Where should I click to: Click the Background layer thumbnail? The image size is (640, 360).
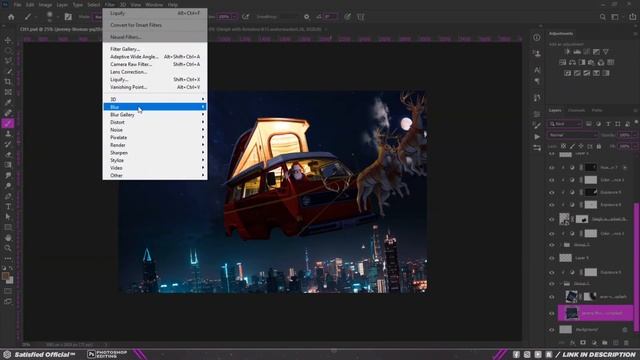(x=565, y=329)
